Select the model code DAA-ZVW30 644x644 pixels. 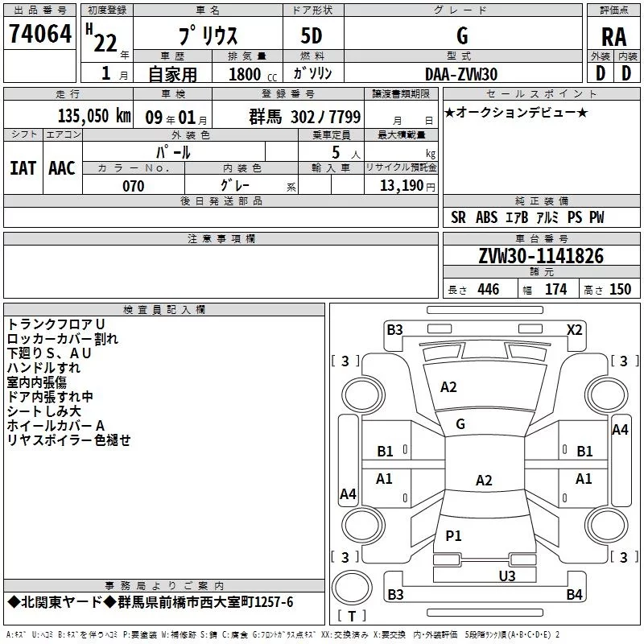click(461, 74)
